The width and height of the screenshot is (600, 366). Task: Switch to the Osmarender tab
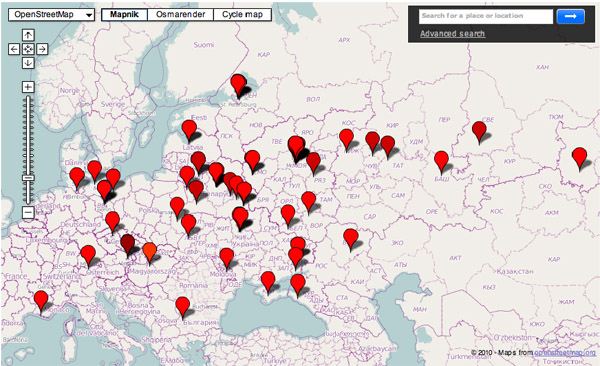[180, 15]
